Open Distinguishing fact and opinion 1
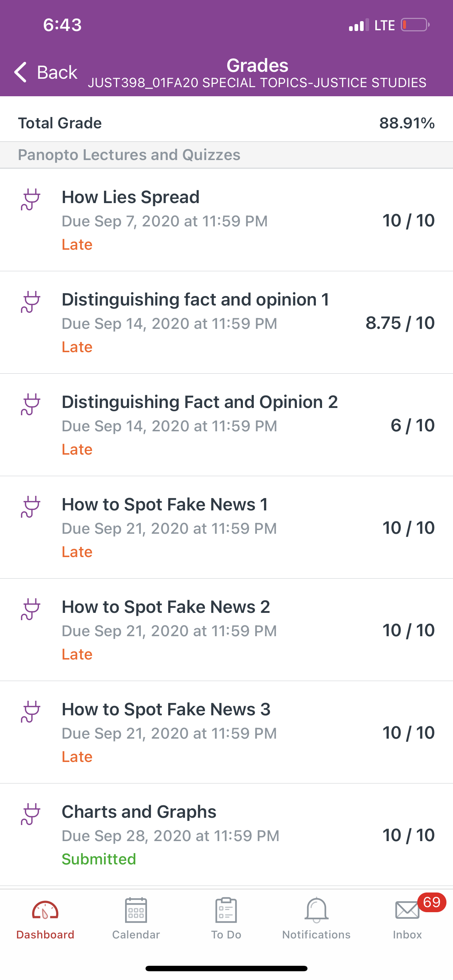 226,322
